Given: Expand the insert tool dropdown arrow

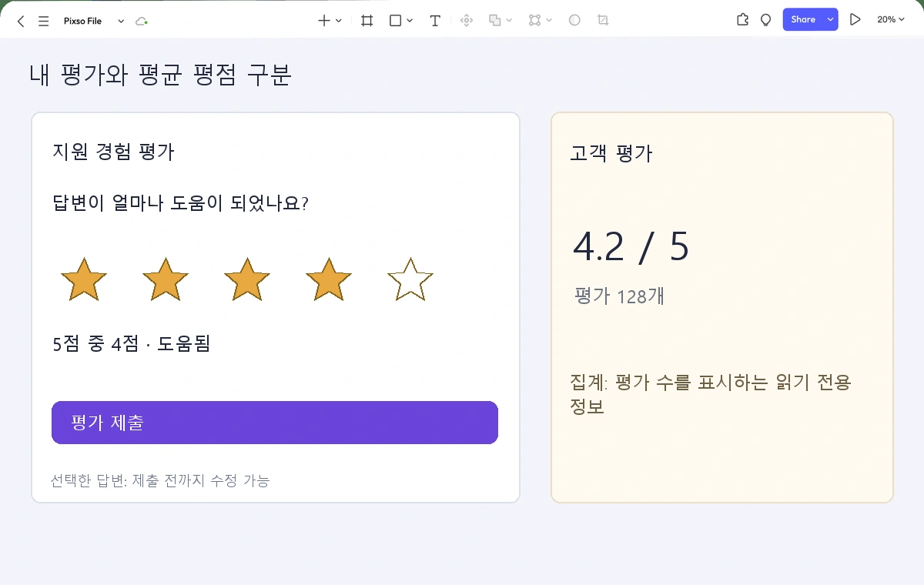Looking at the screenshot, I should pos(339,21).
